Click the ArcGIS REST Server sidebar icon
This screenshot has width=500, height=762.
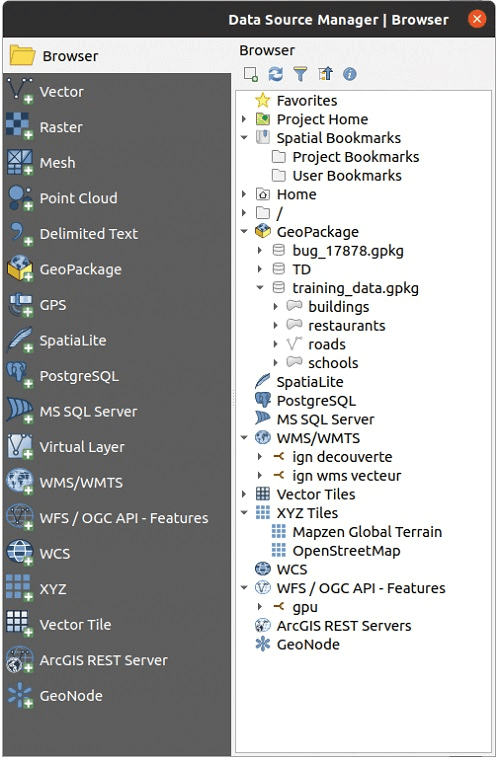tap(20, 660)
